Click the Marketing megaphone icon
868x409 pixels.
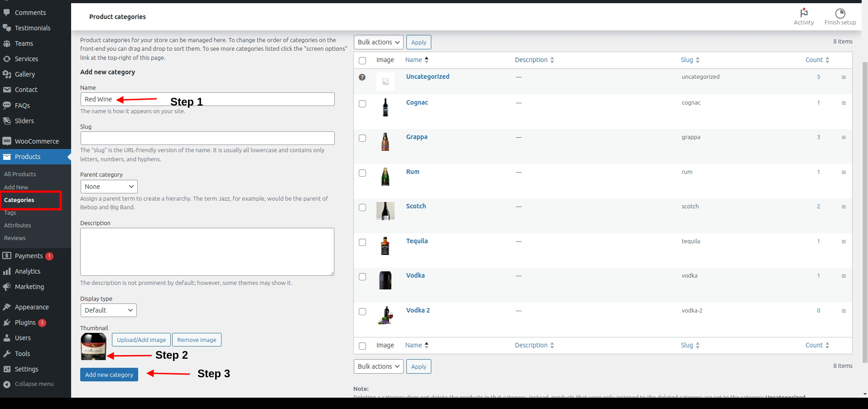[x=7, y=287]
